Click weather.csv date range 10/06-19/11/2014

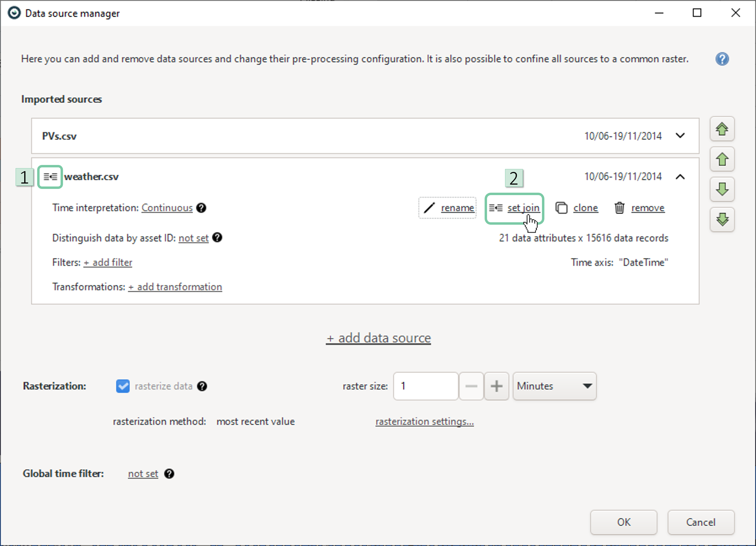[x=623, y=177]
